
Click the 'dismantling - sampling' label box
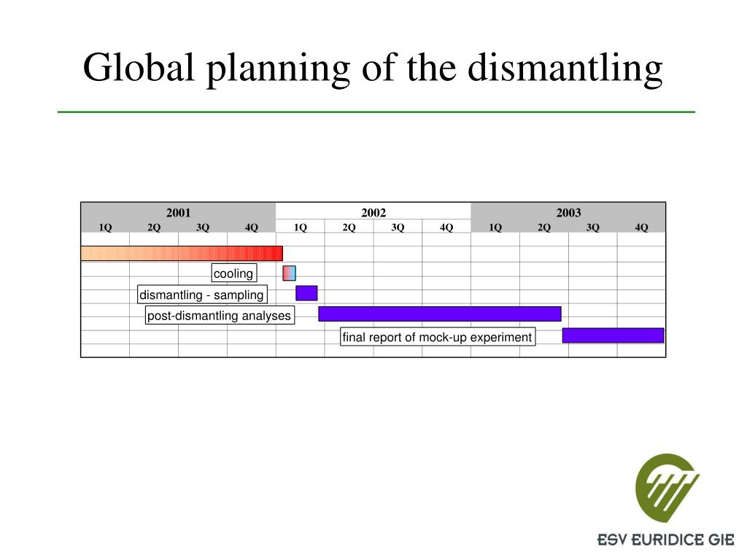(x=202, y=295)
